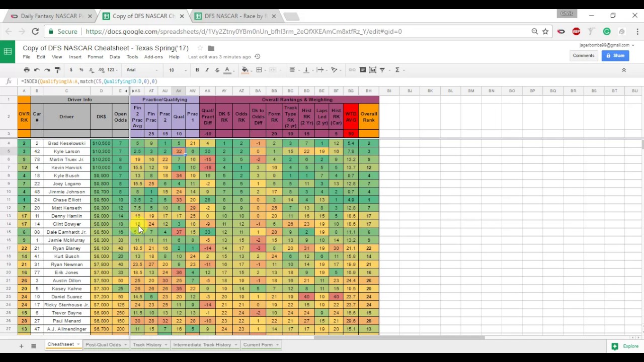Select the document title field
This screenshot has height=362, width=644.
[x=106, y=48]
